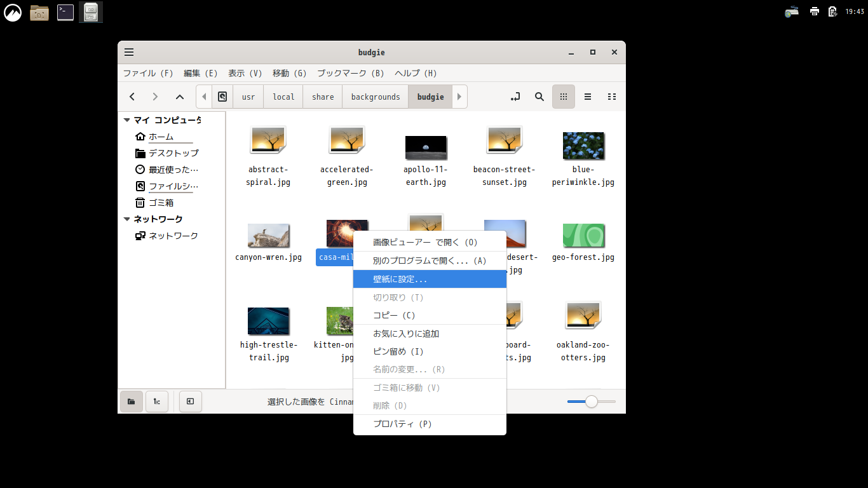Open the View menu
Screen dimensions: 868x488
245,73
